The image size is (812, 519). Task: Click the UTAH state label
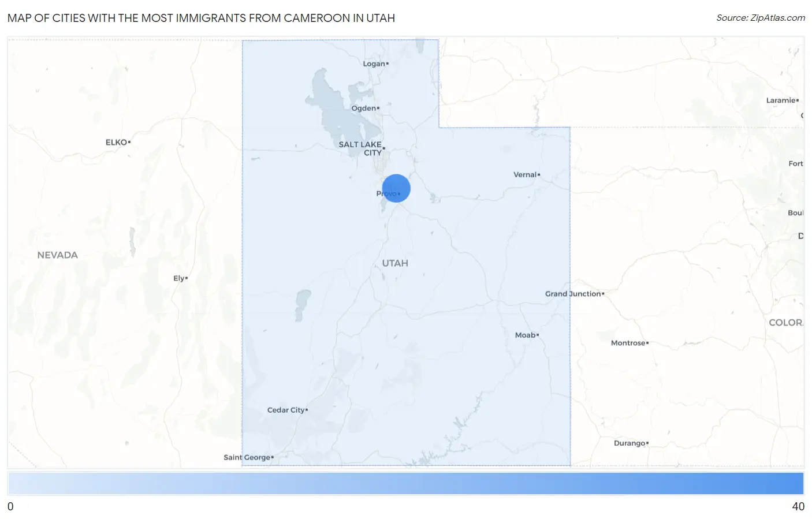coord(395,263)
